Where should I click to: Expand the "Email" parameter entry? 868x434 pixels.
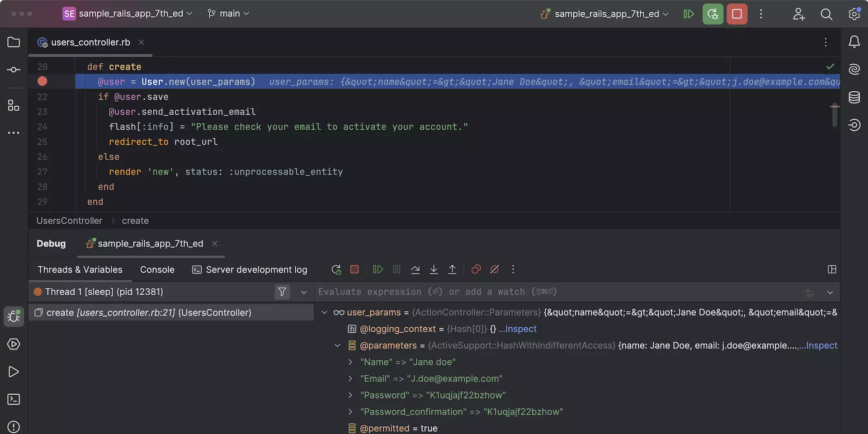(350, 379)
